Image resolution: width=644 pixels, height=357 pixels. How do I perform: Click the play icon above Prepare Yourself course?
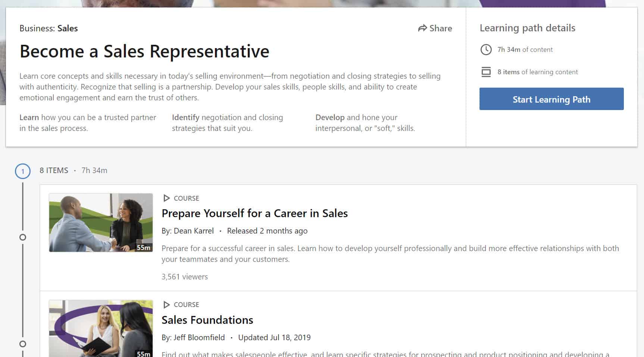click(166, 198)
